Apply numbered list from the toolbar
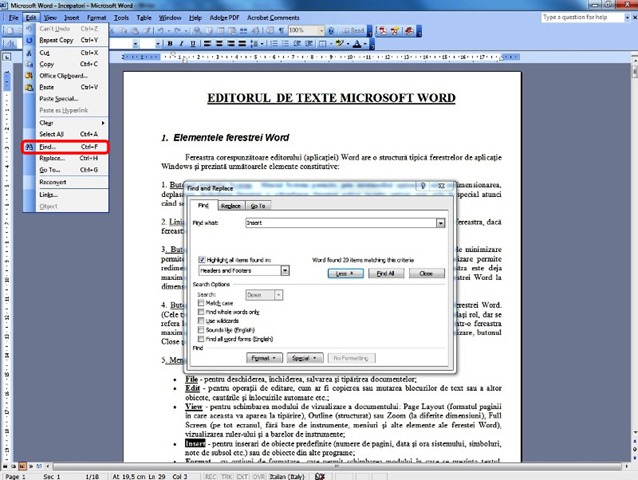The height and width of the screenshot is (480, 638). 274,44
